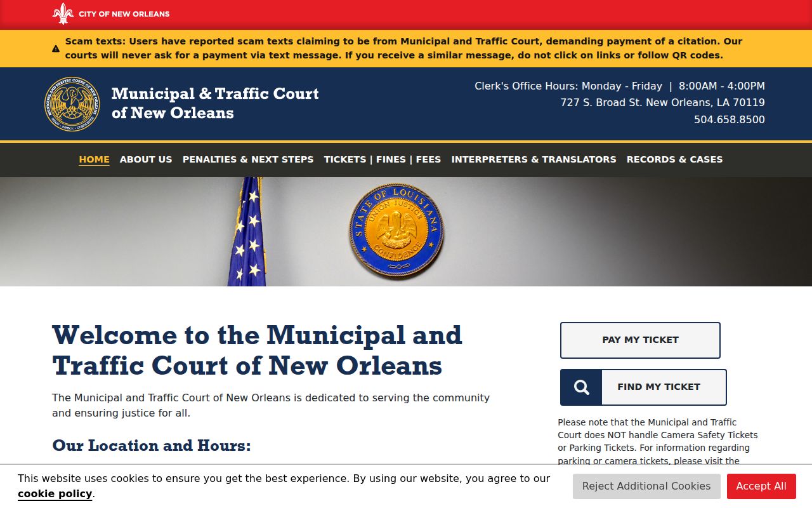Click the Welcome to the Municipal heading
This screenshot has width=812, height=508.
click(x=257, y=351)
